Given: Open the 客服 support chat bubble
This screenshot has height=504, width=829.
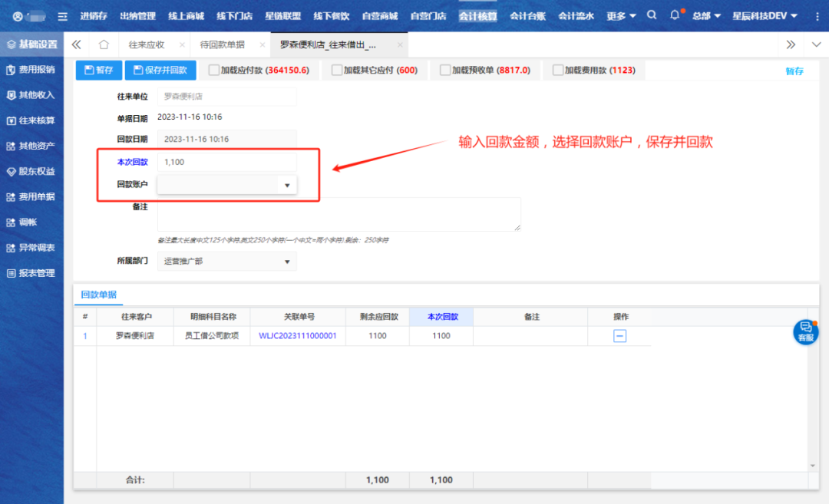Looking at the screenshot, I should [805, 331].
